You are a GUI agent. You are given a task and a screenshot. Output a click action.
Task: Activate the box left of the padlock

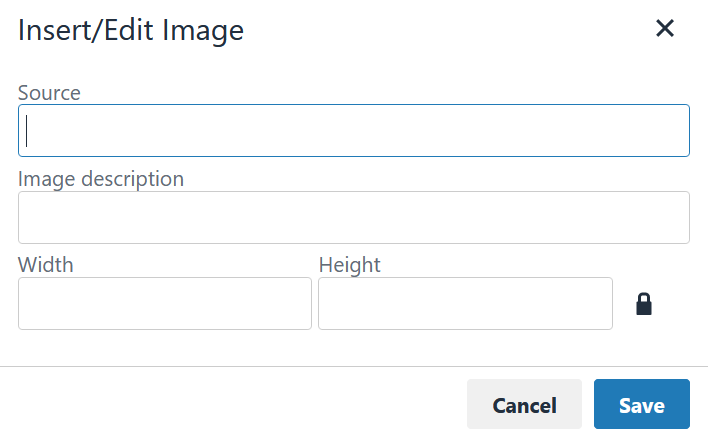tap(465, 304)
